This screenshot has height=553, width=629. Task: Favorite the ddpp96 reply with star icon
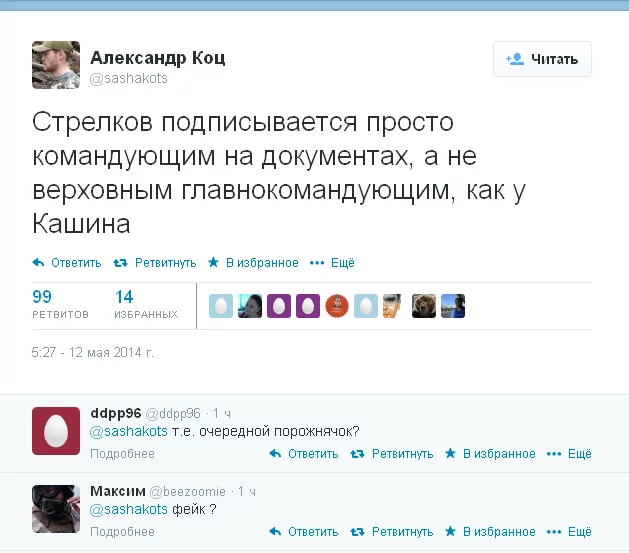pyautogui.click(x=450, y=454)
